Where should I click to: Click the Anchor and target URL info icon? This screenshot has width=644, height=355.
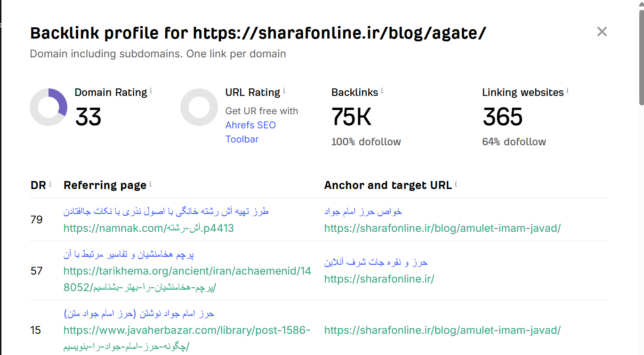456,184
